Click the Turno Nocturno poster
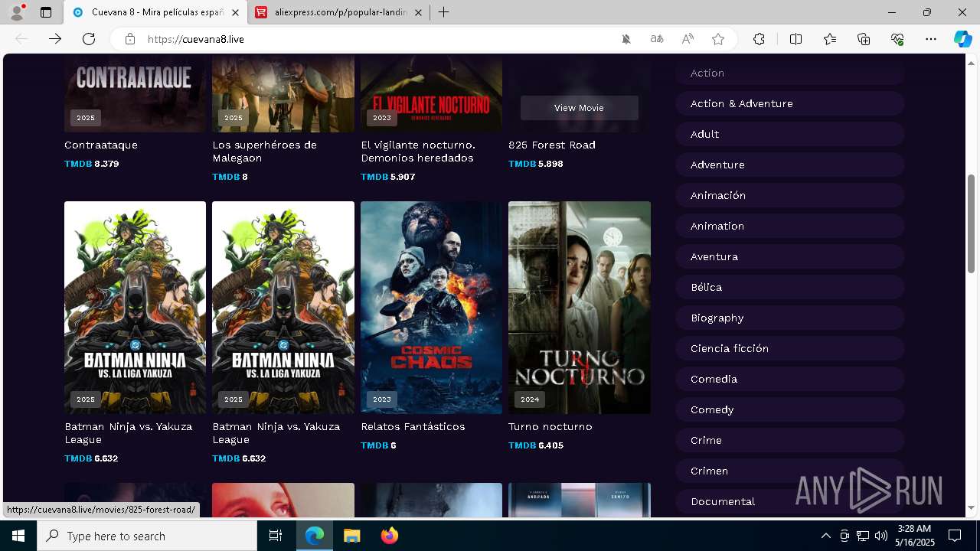Image resolution: width=980 pixels, height=551 pixels. point(580,308)
